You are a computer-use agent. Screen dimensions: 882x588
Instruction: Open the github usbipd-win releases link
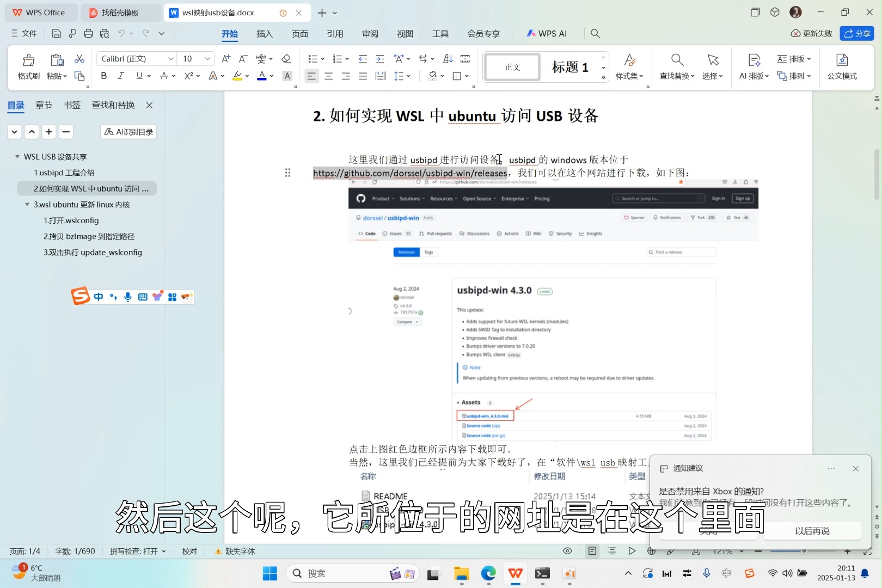coord(410,173)
